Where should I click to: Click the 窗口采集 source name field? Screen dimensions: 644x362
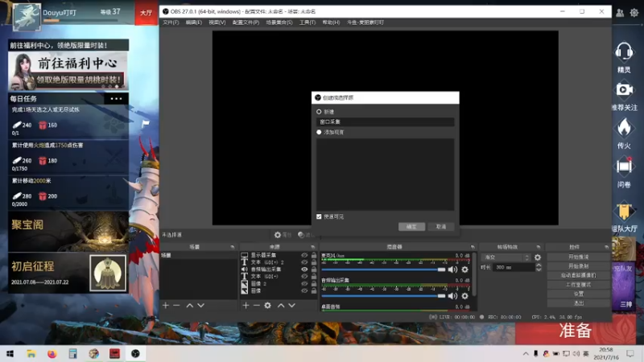point(386,122)
